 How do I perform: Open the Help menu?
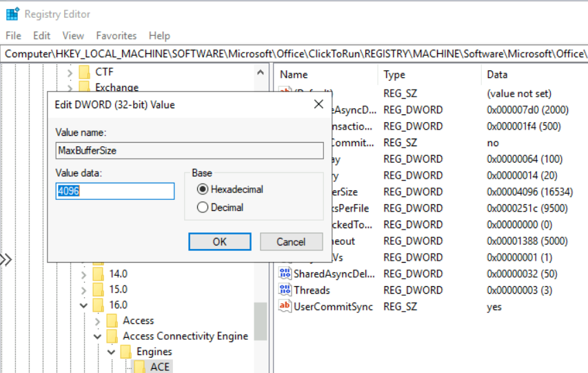tap(159, 36)
